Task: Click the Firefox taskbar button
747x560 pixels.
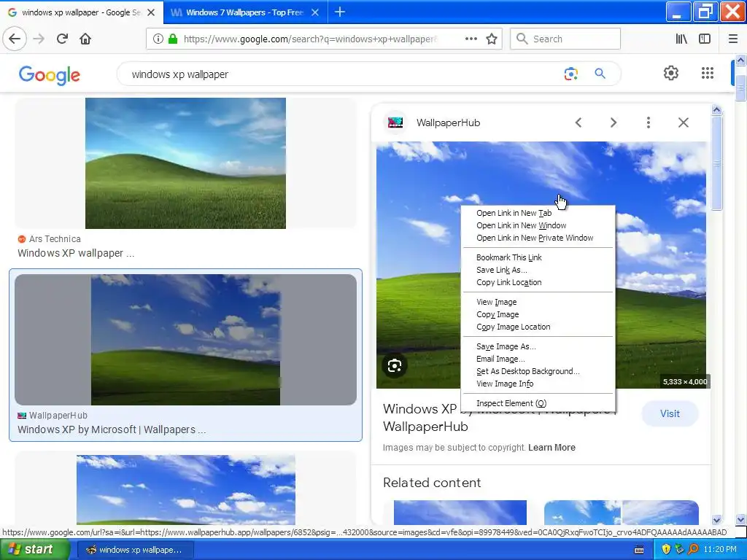Action: tap(135, 550)
